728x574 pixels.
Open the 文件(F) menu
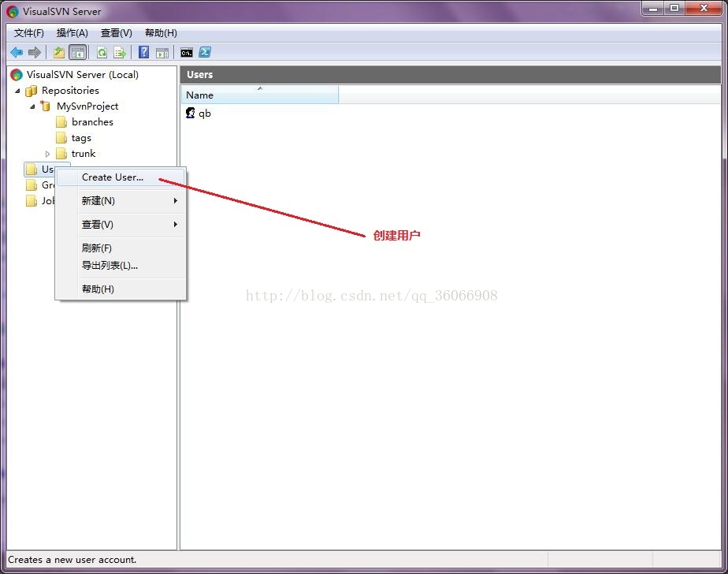click(29, 33)
